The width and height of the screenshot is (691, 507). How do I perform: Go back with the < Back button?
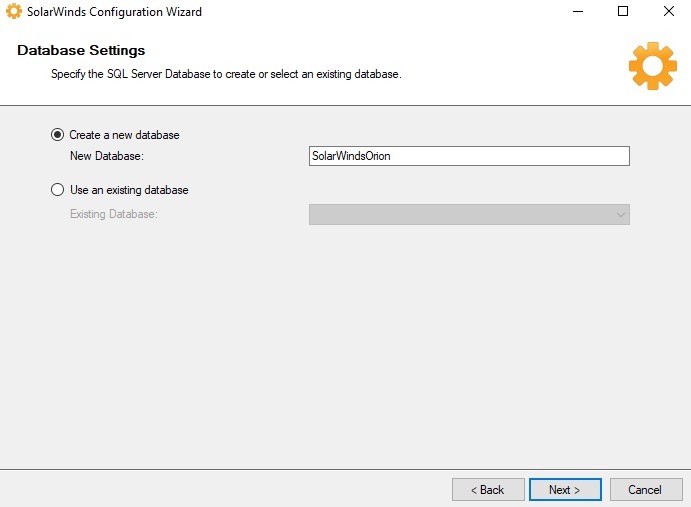(x=488, y=490)
